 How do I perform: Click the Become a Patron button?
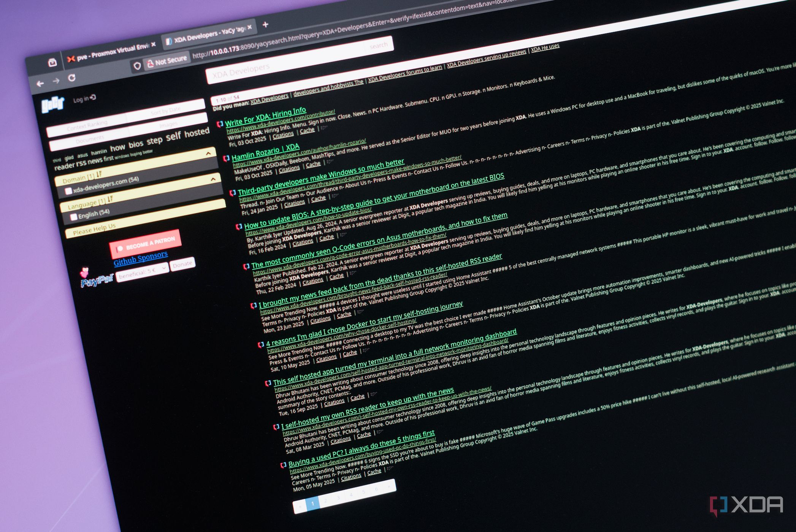point(145,244)
